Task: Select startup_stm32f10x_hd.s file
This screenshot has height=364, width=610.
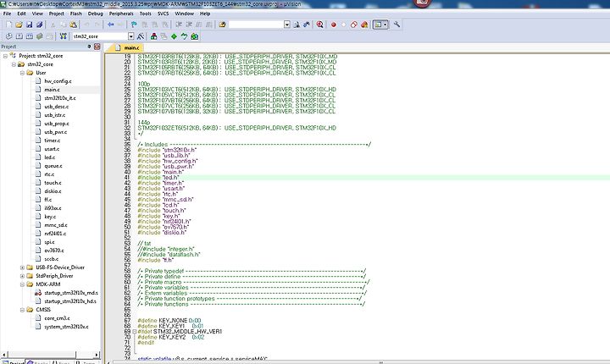Action: coord(70,301)
